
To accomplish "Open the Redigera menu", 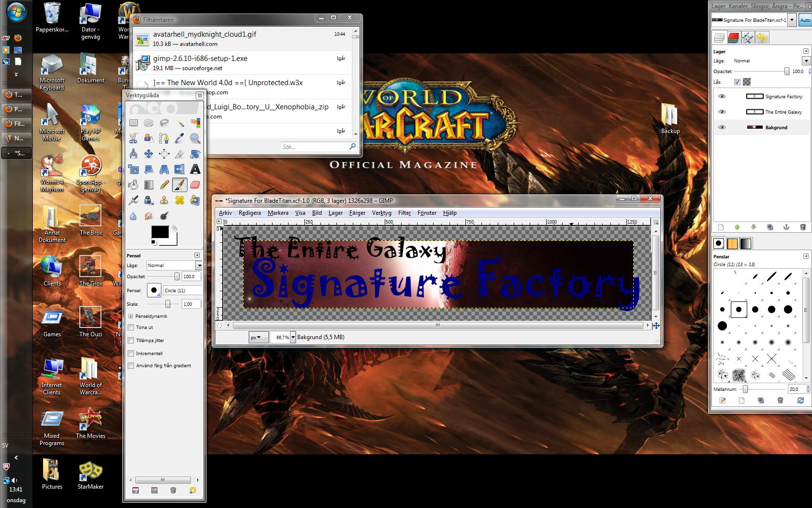I will coord(249,213).
